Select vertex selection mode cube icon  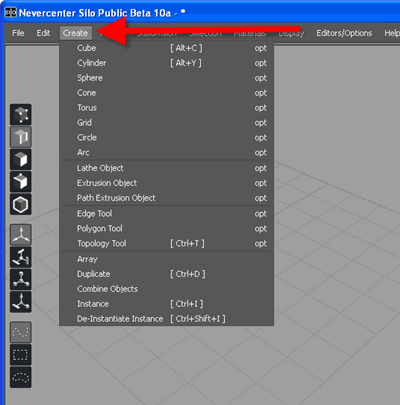point(21,115)
